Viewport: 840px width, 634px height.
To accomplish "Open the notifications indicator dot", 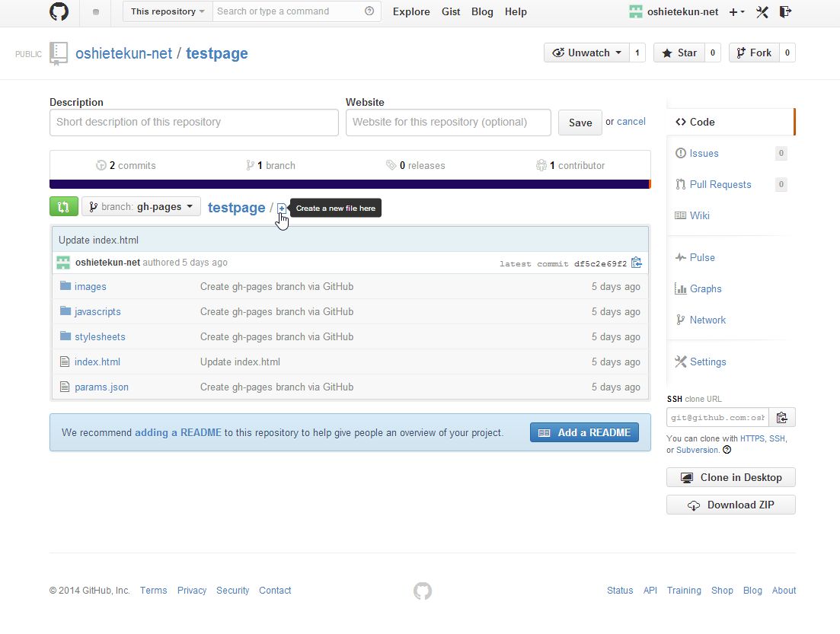I will tap(96, 11).
